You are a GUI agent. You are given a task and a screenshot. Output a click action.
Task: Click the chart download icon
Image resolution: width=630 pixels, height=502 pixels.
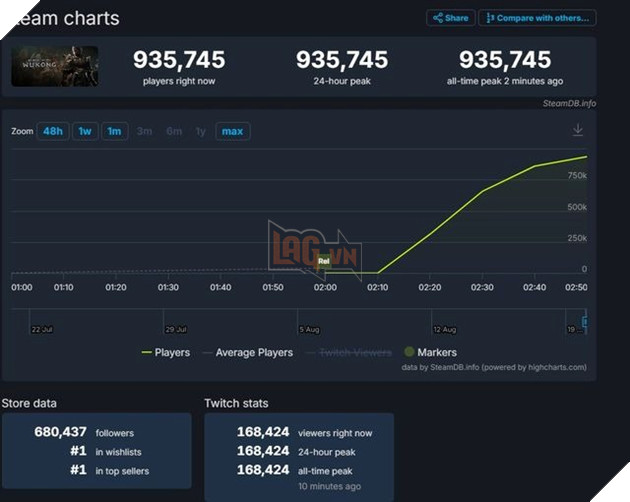click(x=578, y=130)
